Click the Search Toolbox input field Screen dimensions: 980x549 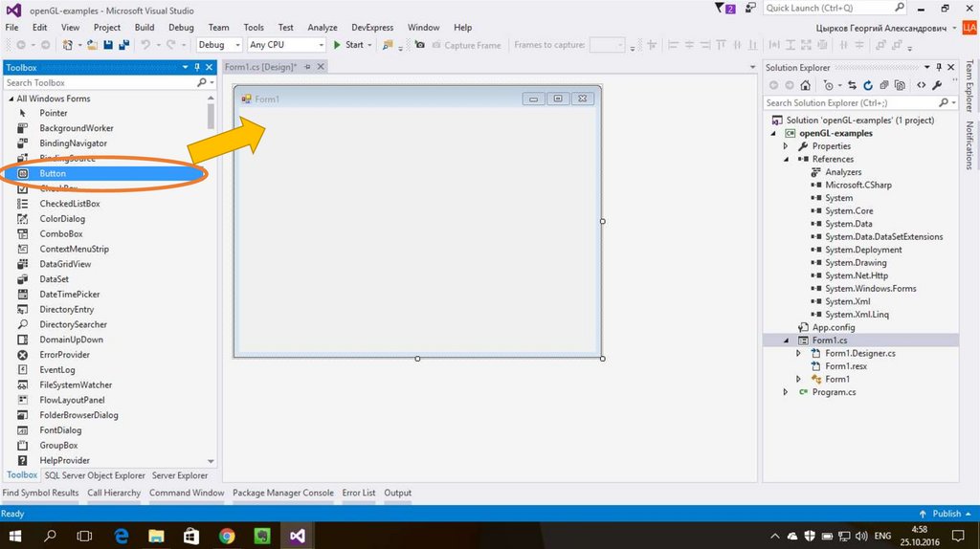103,83
